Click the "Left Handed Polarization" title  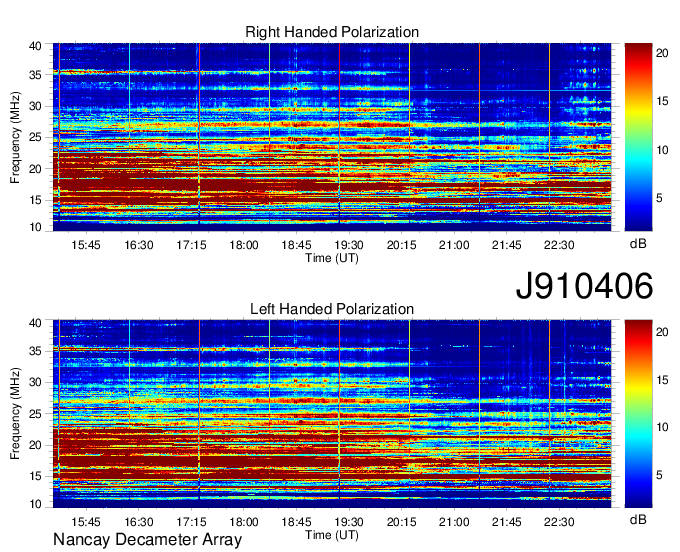[x=332, y=309]
